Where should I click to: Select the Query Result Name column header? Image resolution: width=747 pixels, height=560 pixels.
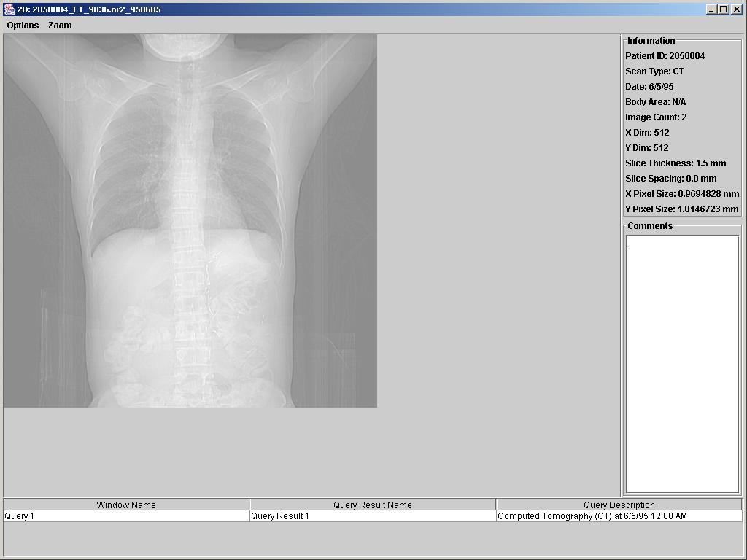tap(373, 505)
